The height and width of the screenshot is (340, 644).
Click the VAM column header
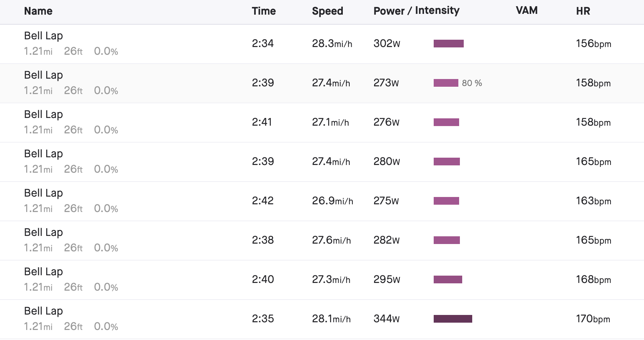point(527,10)
